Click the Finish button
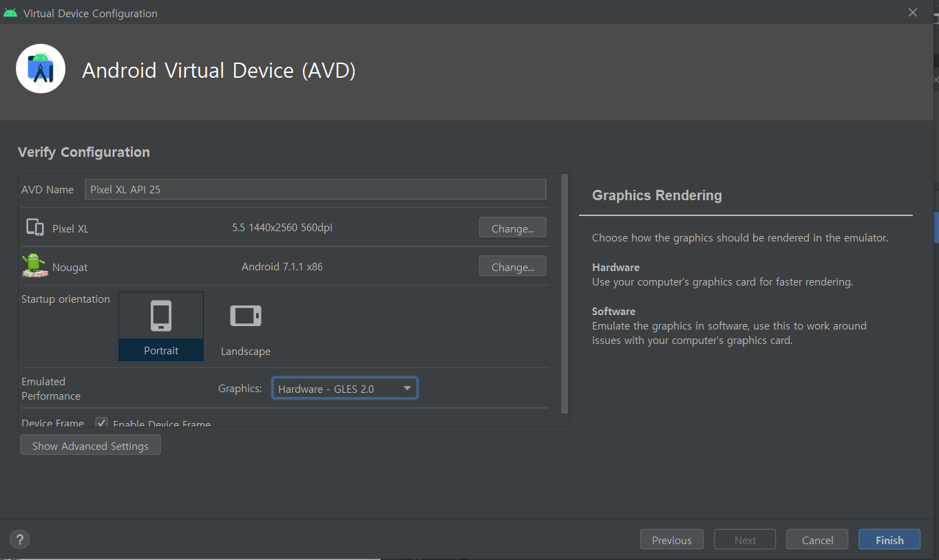The width and height of the screenshot is (939, 560). [889, 540]
